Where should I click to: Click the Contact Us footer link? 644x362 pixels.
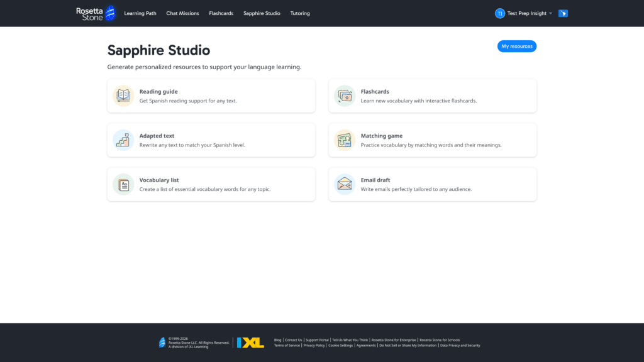293,340
